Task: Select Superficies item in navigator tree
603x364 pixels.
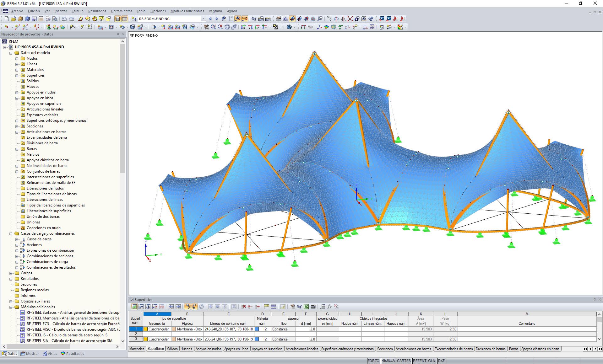Action: 35,75
